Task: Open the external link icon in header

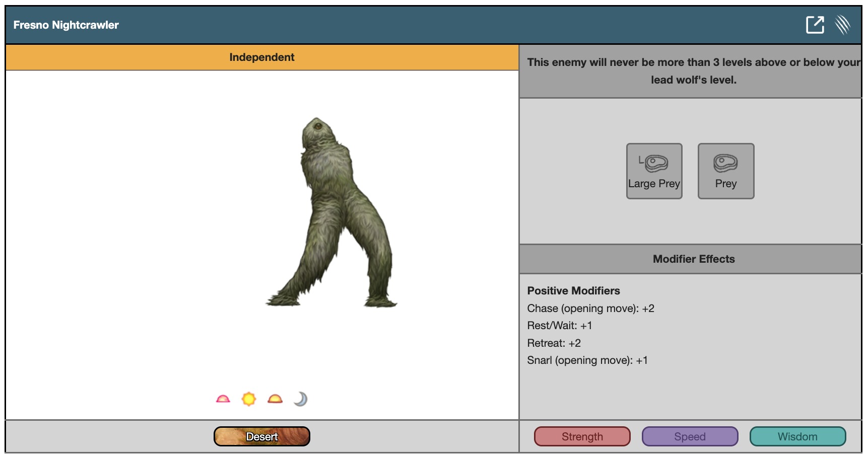Action: (815, 25)
